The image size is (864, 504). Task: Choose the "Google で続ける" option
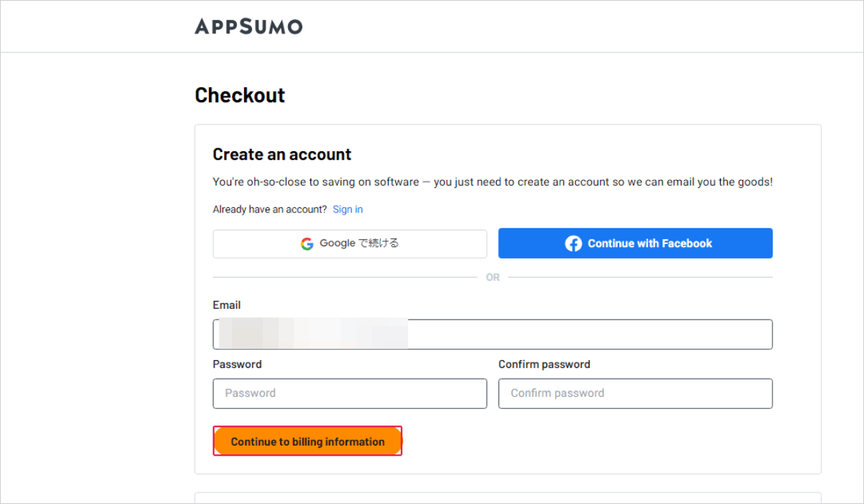click(x=350, y=243)
